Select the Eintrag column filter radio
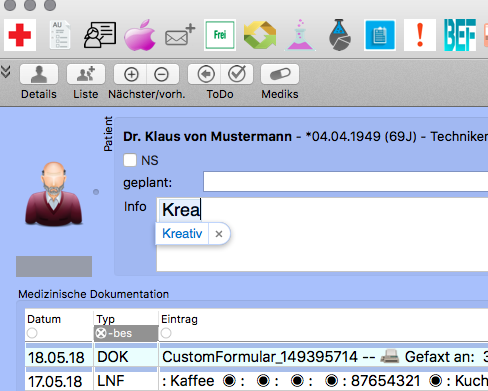This screenshot has width=488, height=391. pyautogui.click(x=166, y=333)
